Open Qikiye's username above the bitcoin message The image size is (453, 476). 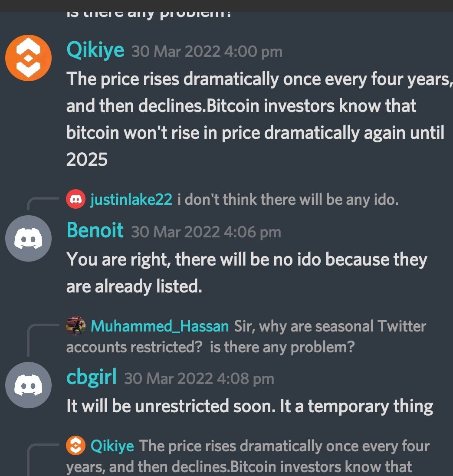pyautogui.click(x=95, y=50)
